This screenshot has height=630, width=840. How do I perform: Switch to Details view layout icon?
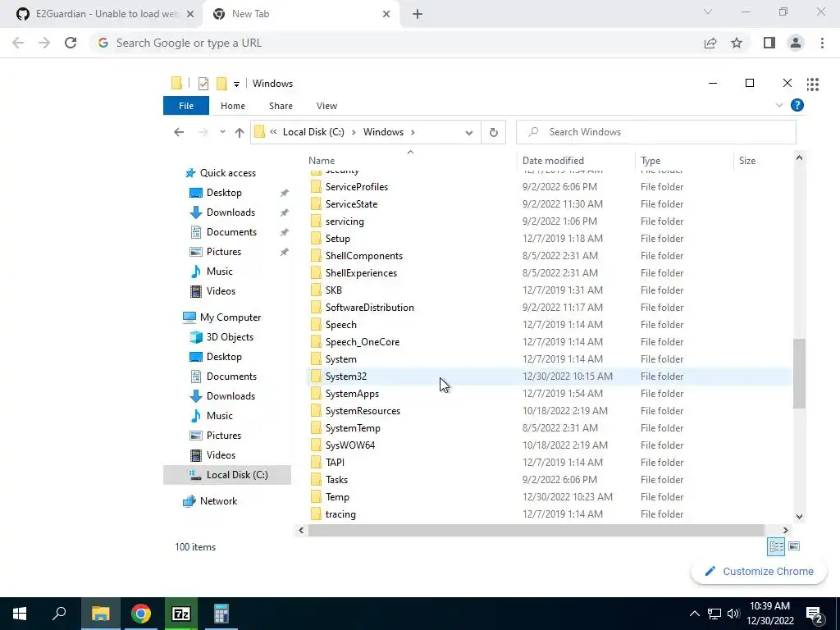point(776,546)
